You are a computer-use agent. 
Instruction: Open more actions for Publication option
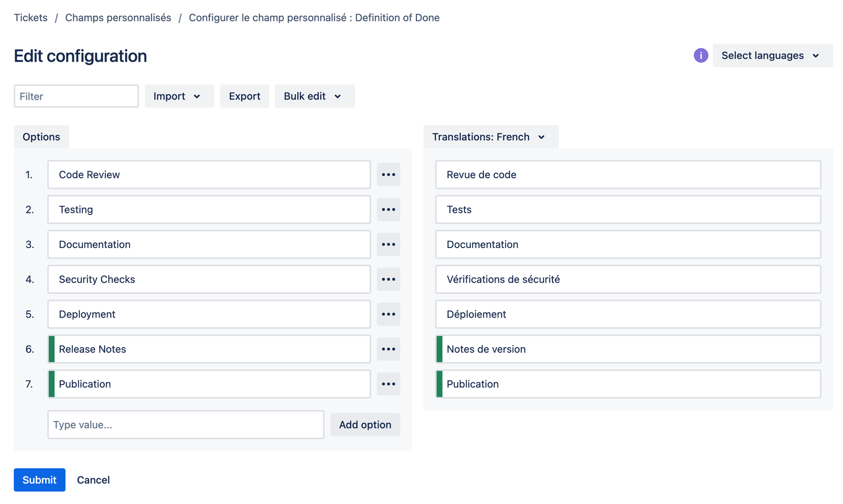(388, 384)
